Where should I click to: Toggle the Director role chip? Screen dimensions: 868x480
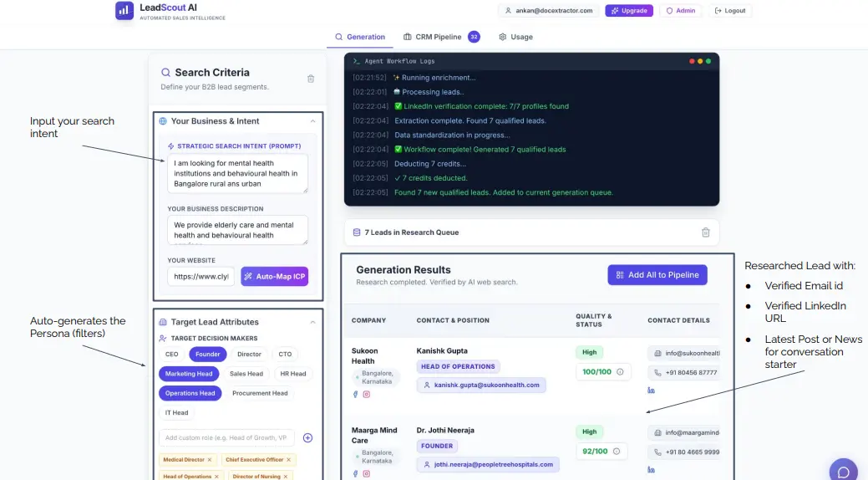tap(249, 355)
